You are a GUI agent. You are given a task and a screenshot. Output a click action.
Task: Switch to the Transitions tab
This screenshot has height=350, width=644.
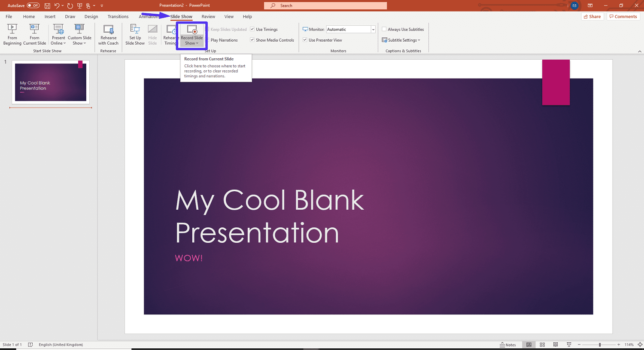tap(118, 16)
